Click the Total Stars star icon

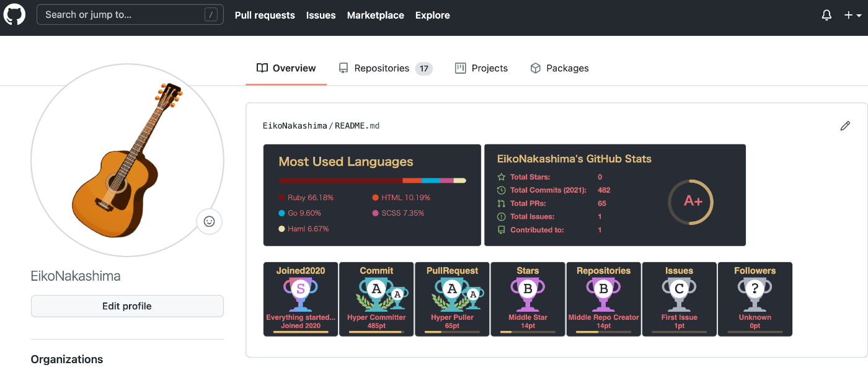(502, 177)
